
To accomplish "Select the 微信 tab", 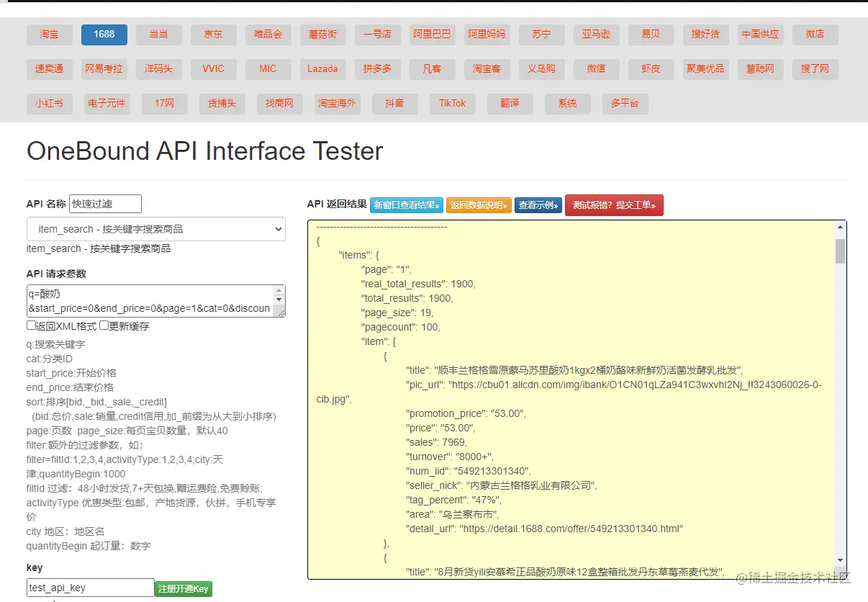I will (x=597, y=69).
